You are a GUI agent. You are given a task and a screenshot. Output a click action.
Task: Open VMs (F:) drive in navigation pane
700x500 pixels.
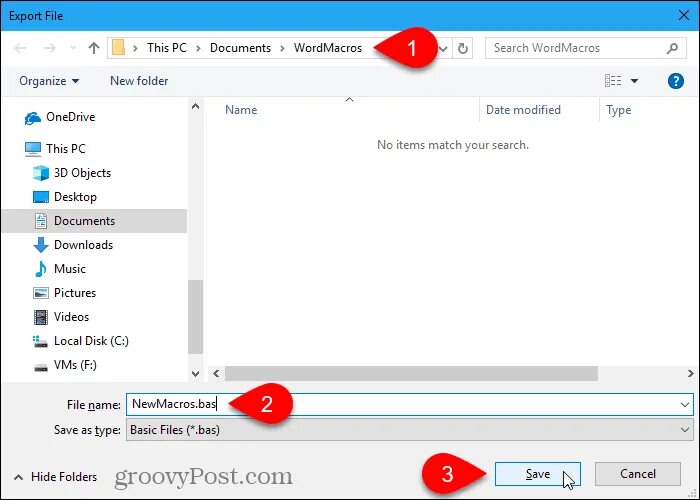coord(65,365)
